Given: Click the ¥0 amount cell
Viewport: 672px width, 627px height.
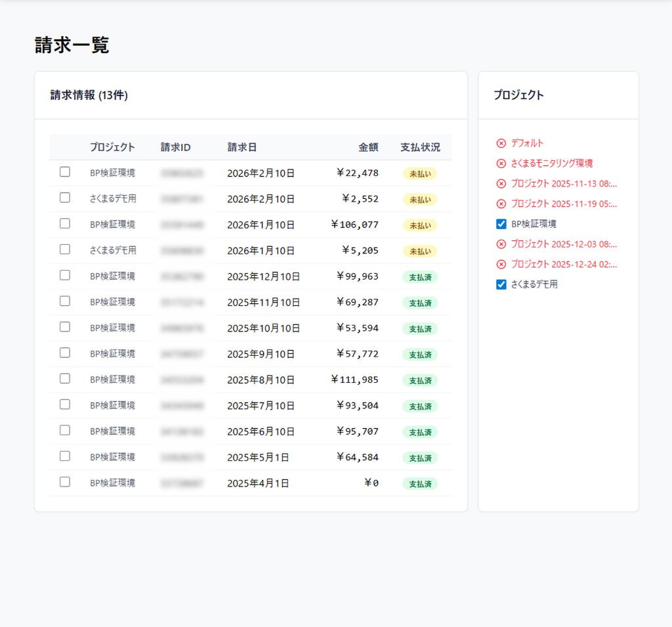Looking at the screenshot, I should tap(371, 483).
